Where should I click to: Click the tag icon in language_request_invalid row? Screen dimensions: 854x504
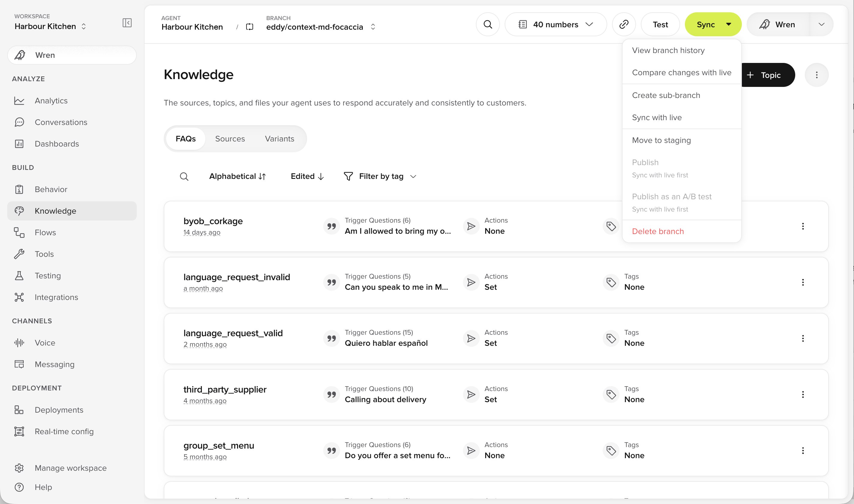tap(611, 282)
